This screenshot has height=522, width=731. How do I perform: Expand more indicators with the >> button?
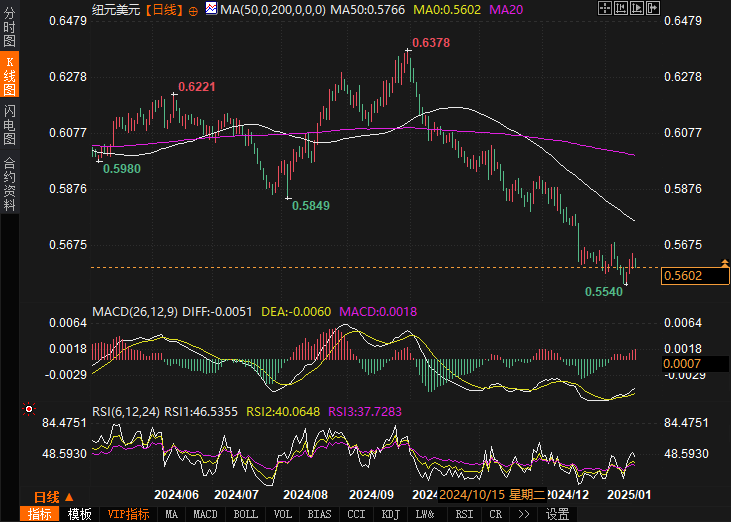click(520, 514)
